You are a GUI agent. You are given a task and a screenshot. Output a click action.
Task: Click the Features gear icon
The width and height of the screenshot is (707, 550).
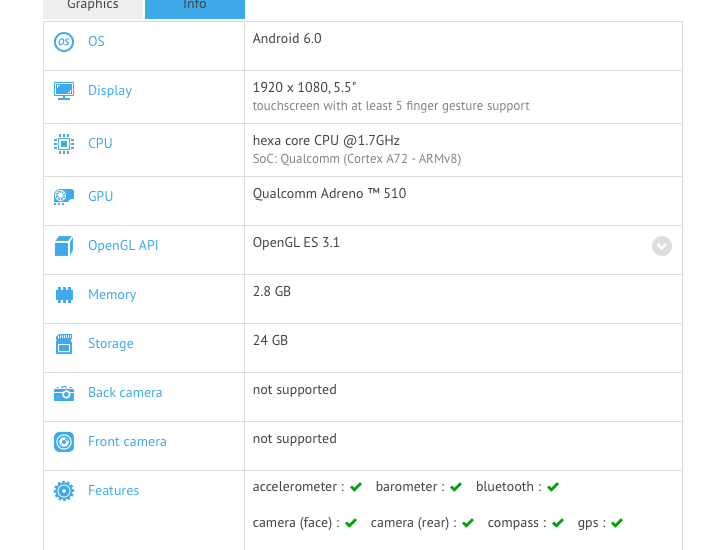pyautogui.click(x=64, y=490)
